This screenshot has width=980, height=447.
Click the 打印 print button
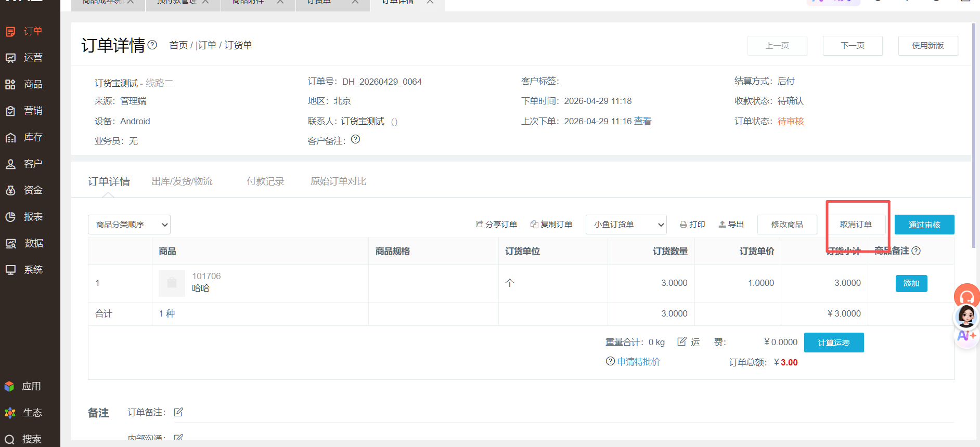coord(692,225)
